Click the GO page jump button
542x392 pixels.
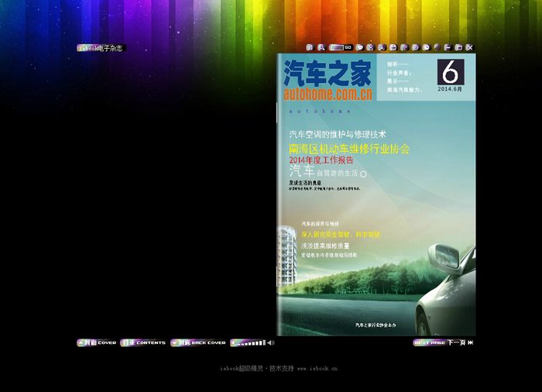348,48
